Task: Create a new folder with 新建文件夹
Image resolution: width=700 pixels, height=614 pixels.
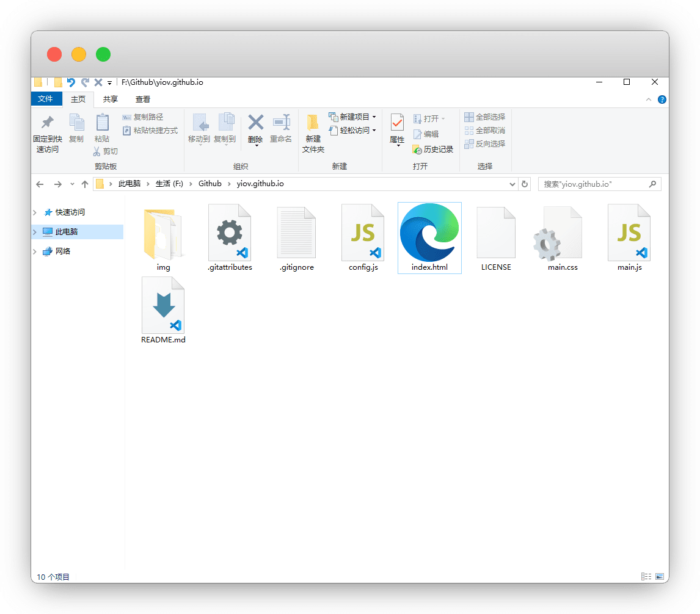Action: [313, 134]
